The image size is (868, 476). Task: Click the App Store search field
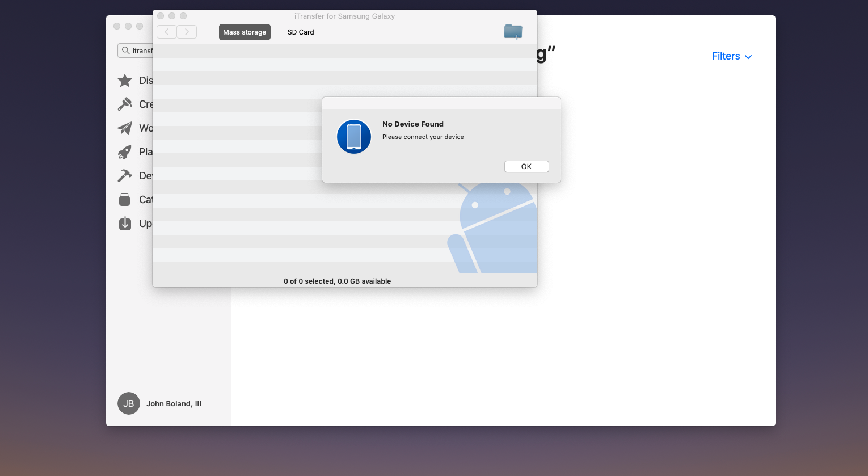click(x=135, y=50)
